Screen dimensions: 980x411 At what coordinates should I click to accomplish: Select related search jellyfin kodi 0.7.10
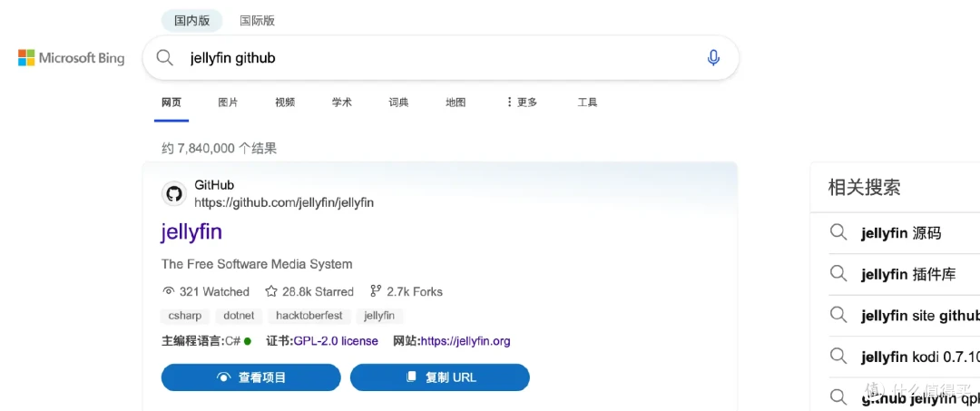[x=920, y=357]
